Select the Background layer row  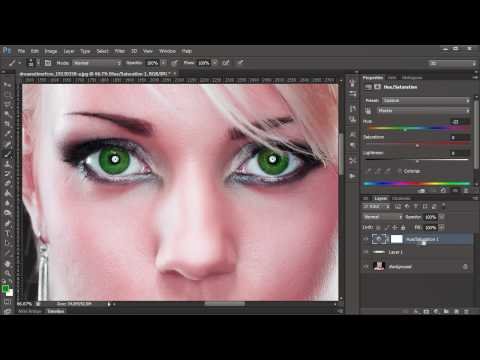click(x=416, y=266)
